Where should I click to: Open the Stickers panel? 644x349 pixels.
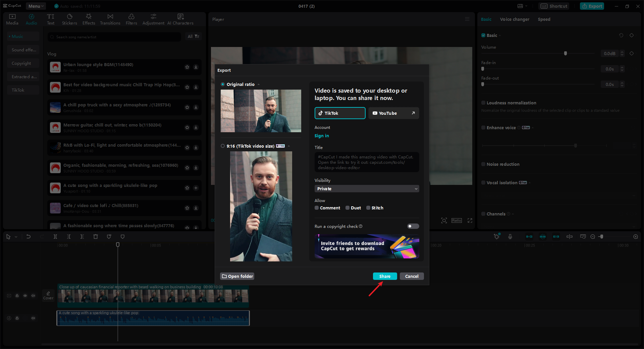coord(69,19)
